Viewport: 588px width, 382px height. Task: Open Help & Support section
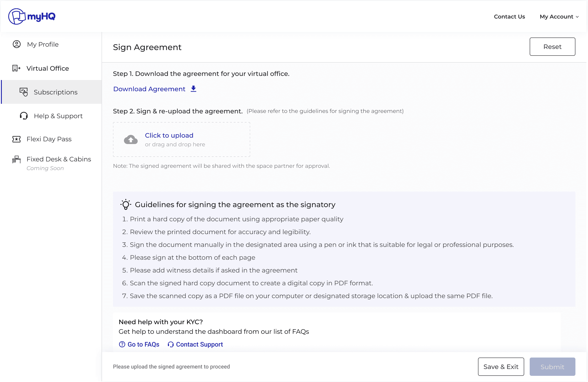58,116
